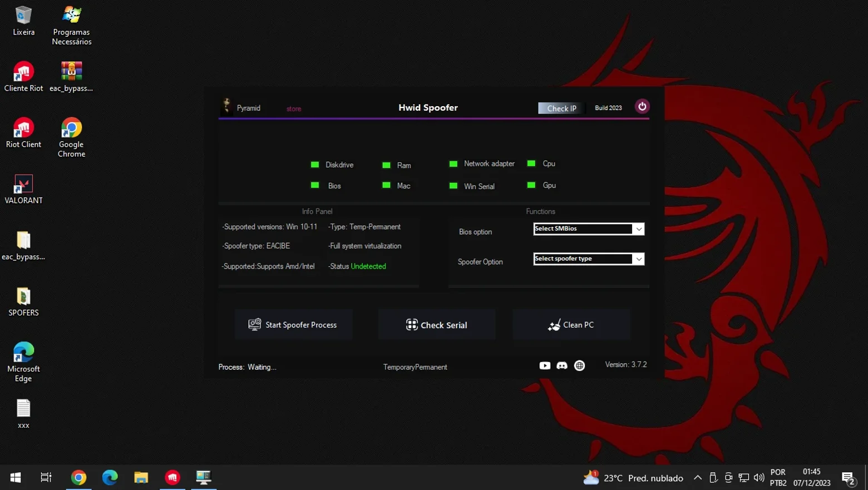Click the Type: Temp-Permanent line
The height and width of the screenshot is (490, 868).
tap(364, 227)
